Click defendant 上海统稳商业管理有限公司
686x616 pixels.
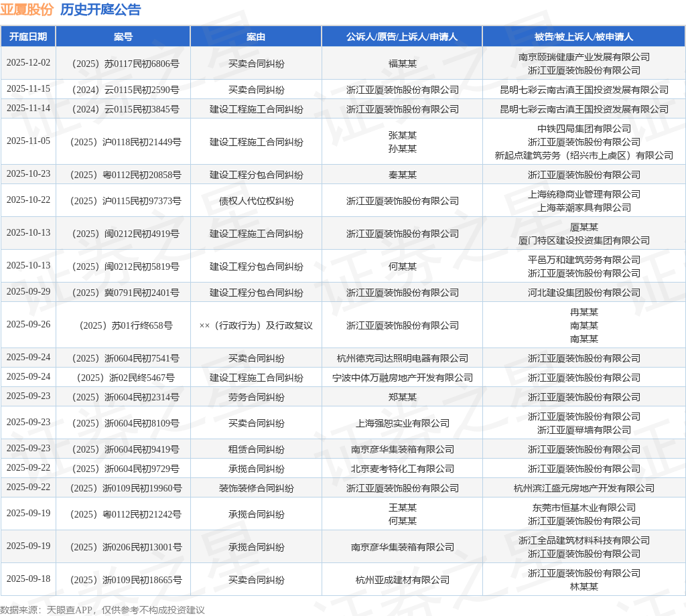[x=584, y=194]
